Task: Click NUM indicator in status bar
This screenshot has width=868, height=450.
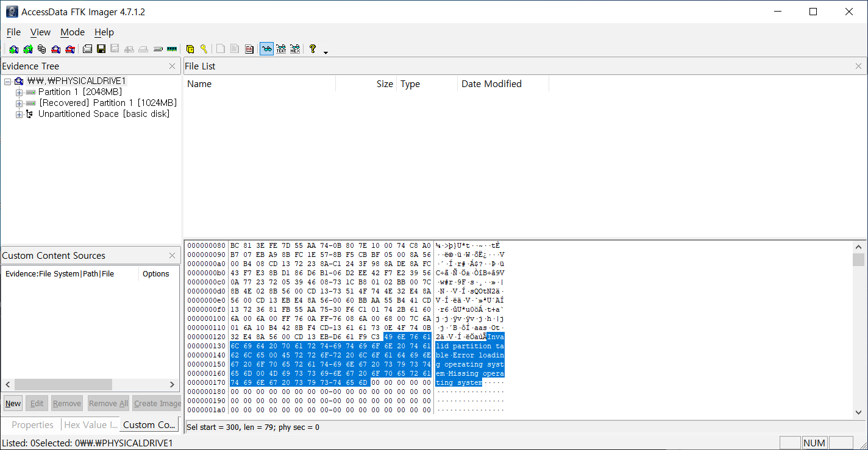Action: pos(814,443)
